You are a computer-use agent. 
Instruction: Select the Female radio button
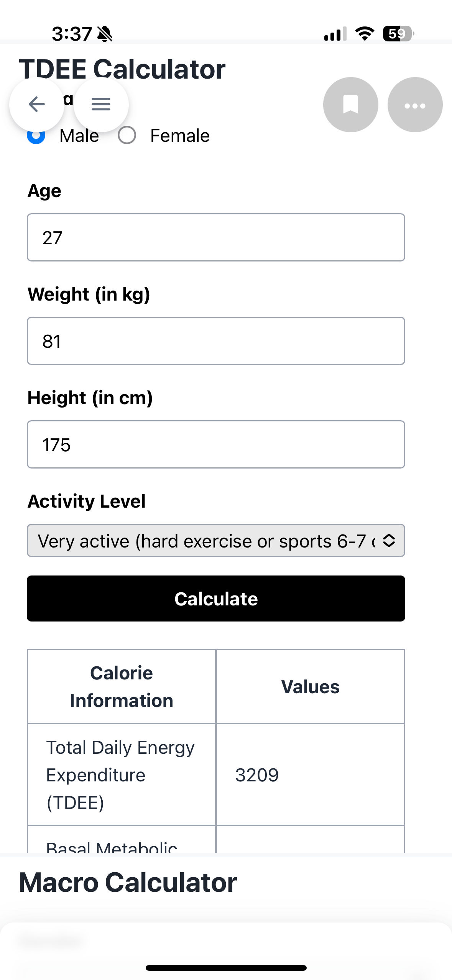[x=127, y=135]
